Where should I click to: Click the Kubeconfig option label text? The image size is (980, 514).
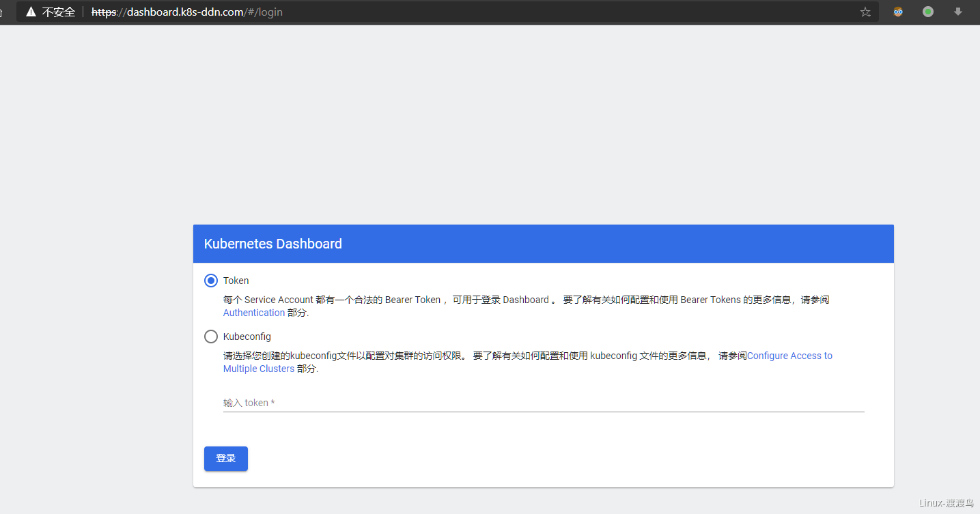(247, 337)
